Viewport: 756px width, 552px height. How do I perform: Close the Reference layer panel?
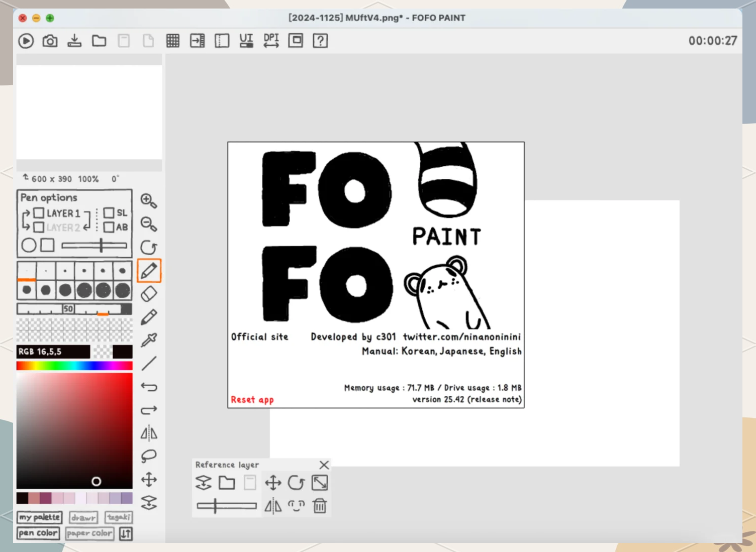(324, 465)
